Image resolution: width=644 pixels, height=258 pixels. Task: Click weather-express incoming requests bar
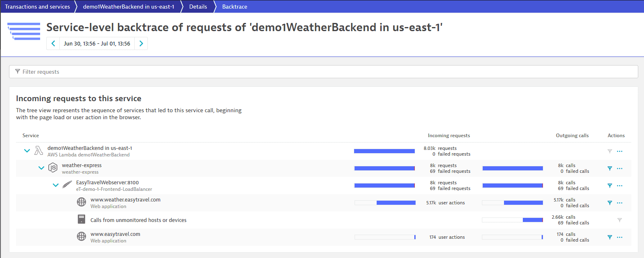point(384,168)
